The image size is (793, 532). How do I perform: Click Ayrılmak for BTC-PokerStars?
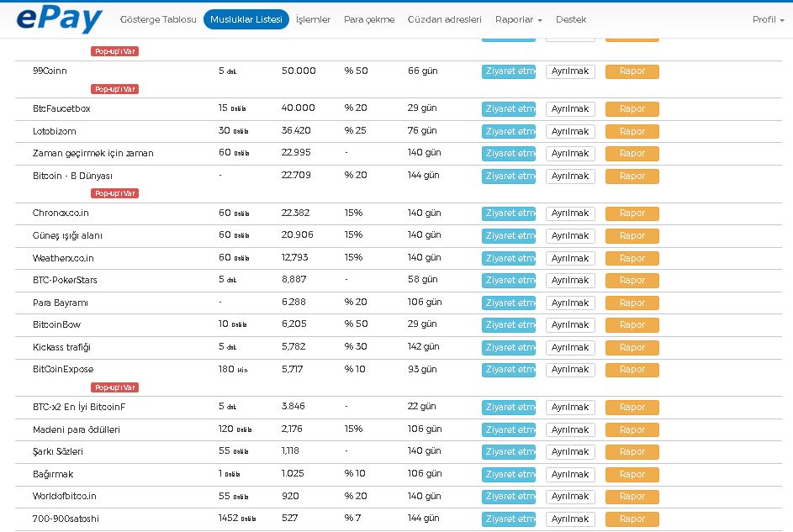click(570, 281)
